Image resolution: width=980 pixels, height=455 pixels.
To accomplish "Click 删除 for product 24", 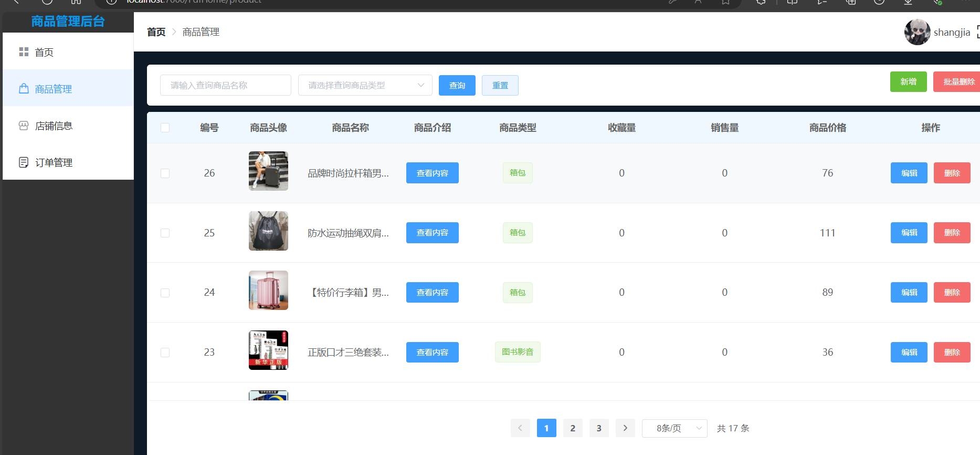I will pyautogui.click(x=952, y=292).
